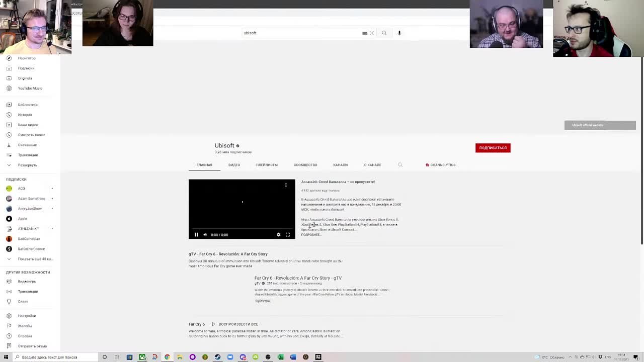Open ACG channel subscription

[x=22, y=189]
